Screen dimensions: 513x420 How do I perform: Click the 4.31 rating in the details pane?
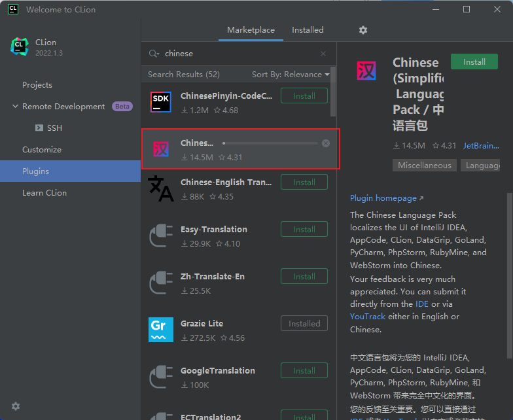click(444, 146)
